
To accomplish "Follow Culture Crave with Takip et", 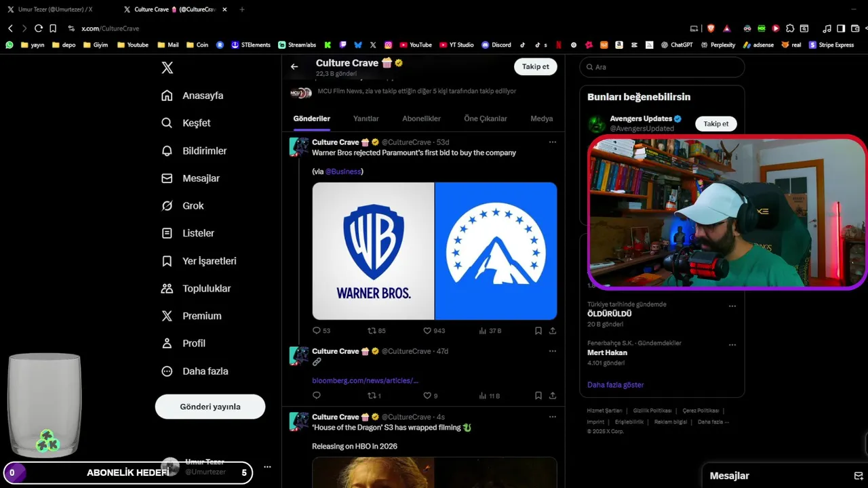I will [536, 66].
